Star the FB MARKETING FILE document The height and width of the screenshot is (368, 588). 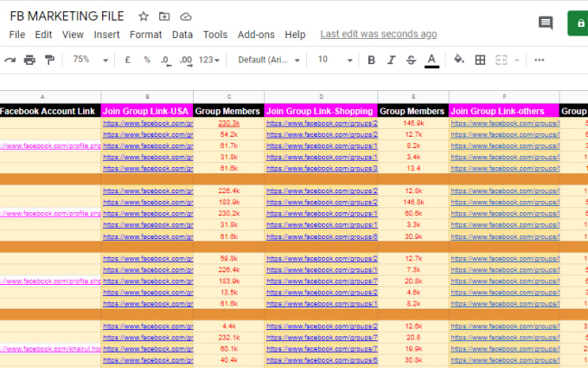pyautogui.click(x=144, y=16)
